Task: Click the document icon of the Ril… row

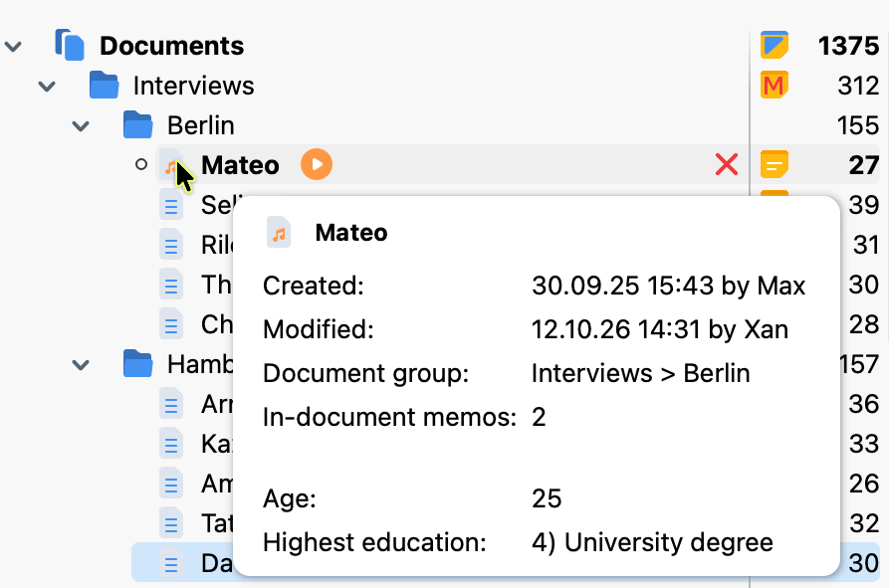Action: click(x=170, y=245)
